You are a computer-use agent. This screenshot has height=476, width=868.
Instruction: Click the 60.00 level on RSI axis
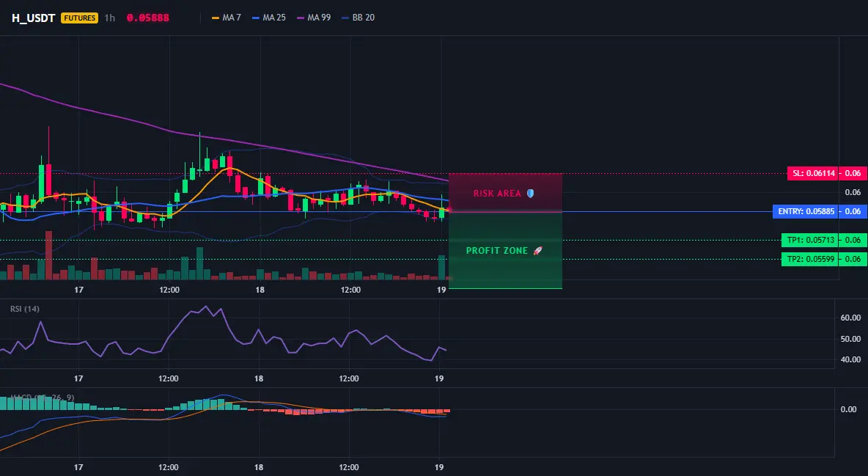pos(850,318)
